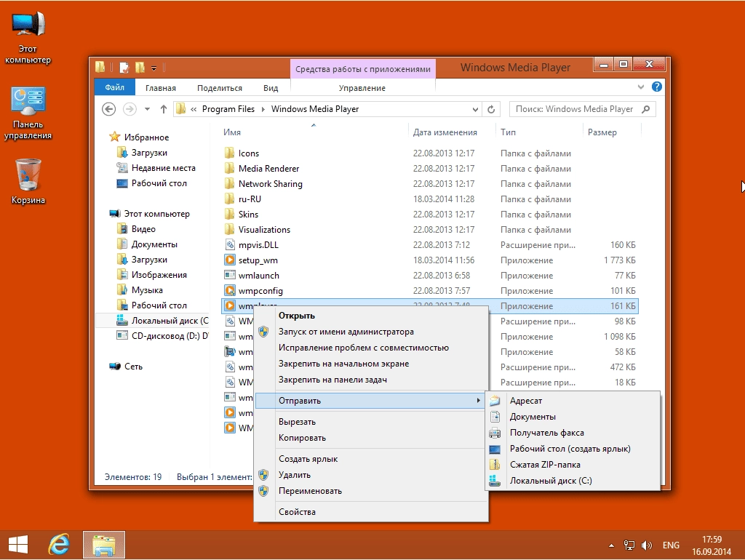Open Свойства from the context menu
Viewport: 745px width, 560px height.
(371, 512)
